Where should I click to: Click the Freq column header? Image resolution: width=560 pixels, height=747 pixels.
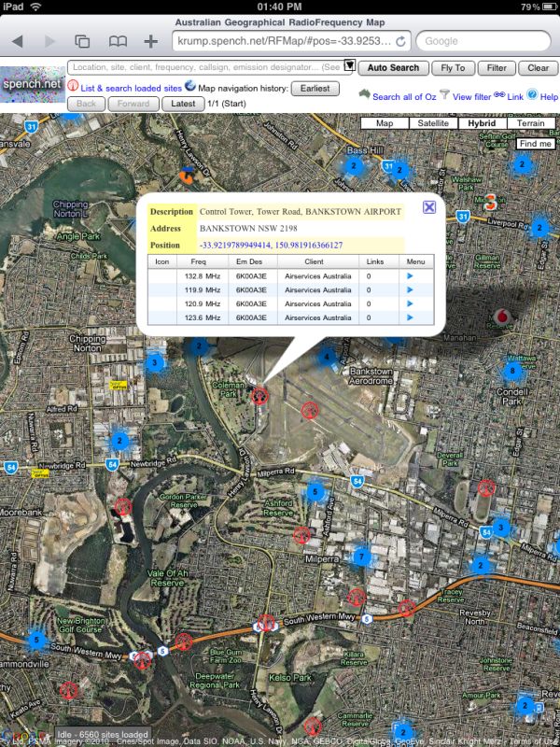coord(198,261)
